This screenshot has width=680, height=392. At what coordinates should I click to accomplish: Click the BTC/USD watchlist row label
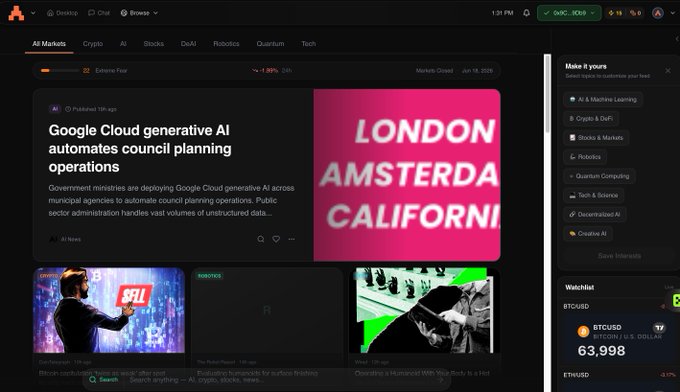pos(576,306)
